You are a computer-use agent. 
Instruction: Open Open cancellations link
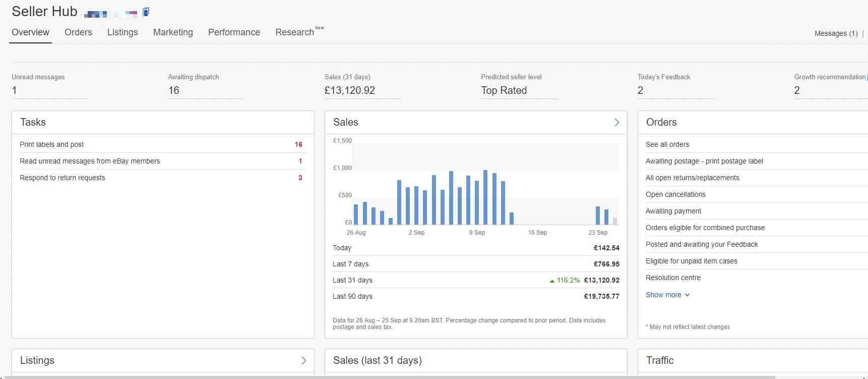pos(675,194)
